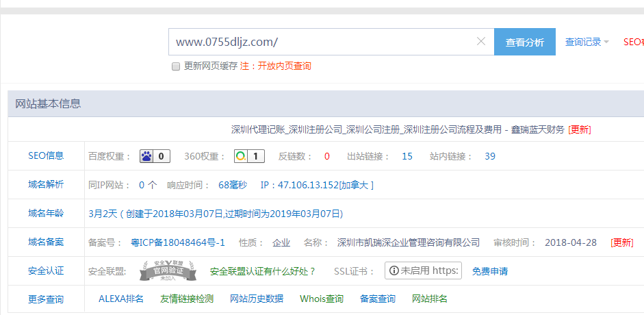Click the internal link count 39
The height and width of the screenshot is (315, 644).
click(x=489, y=156)
